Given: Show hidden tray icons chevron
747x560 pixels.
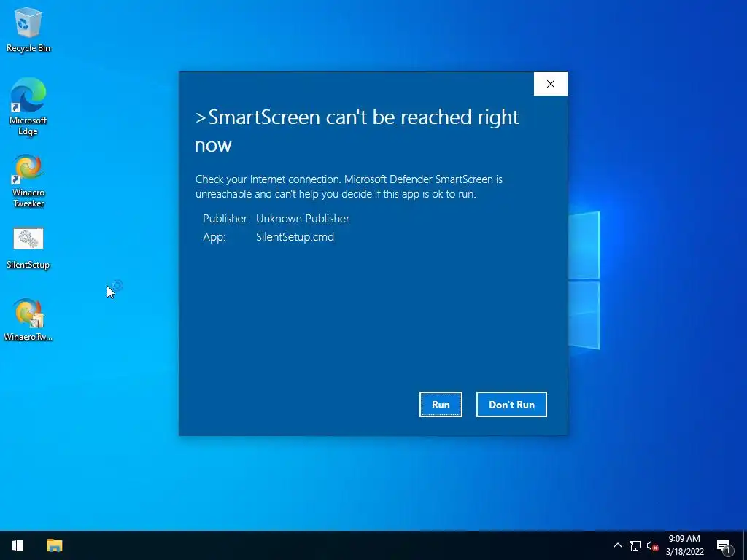Looking at the screenshot, I should [x=617, y=545].
